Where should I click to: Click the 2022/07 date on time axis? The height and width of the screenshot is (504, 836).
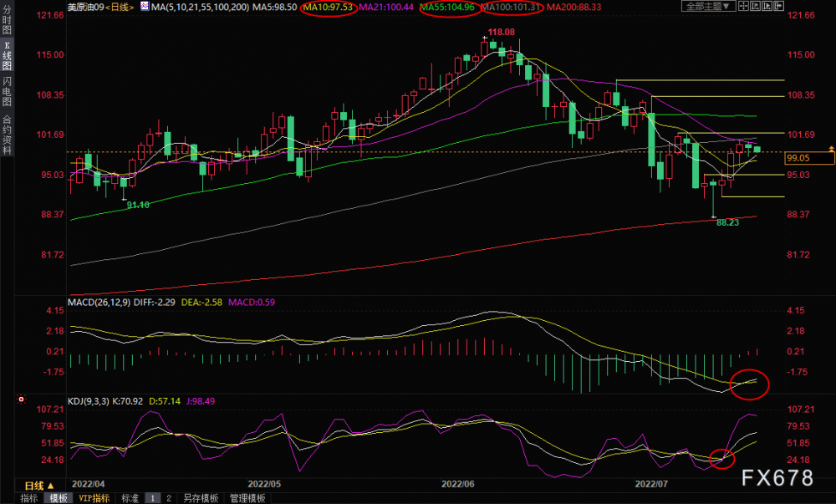pos(651,484)
